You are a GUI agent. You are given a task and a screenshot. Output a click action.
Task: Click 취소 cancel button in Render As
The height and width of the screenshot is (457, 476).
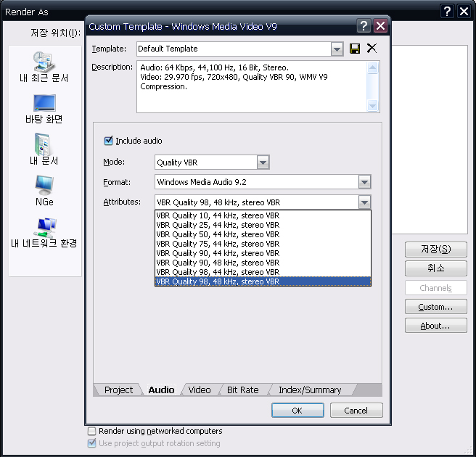tap(435, 268)
